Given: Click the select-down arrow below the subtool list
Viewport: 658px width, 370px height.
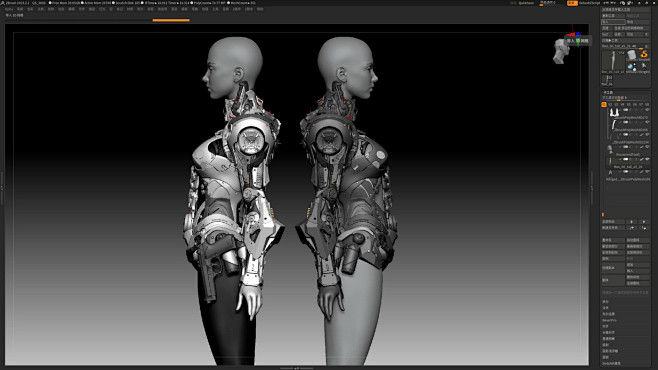Looking at the screenshot, I should [644, 222].
